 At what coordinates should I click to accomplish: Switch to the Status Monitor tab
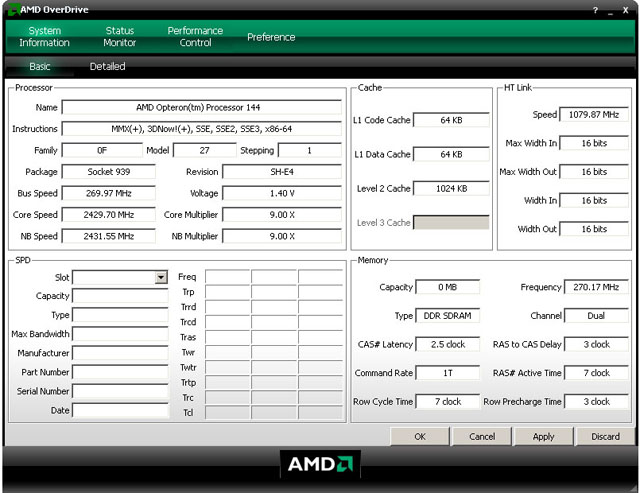(120, 37)
